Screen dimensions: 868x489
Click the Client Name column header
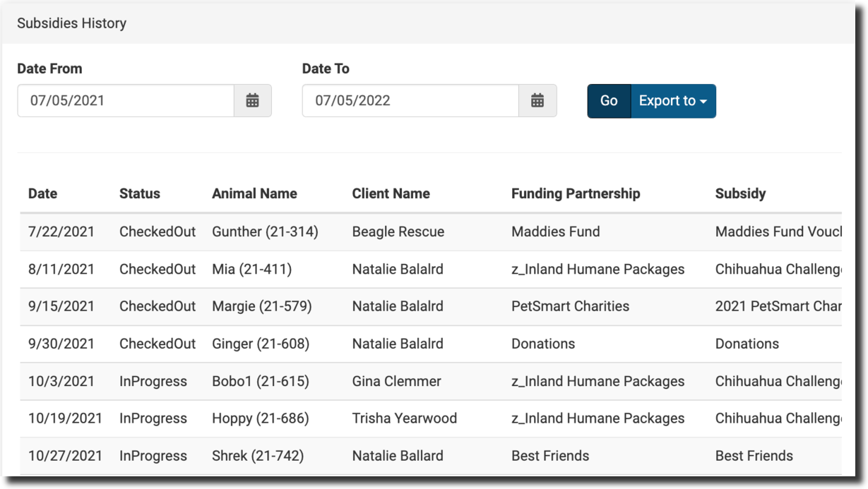391,193
